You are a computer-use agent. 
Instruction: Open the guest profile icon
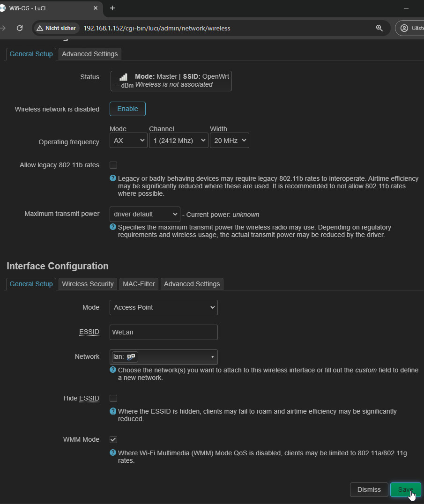[404, 28]
